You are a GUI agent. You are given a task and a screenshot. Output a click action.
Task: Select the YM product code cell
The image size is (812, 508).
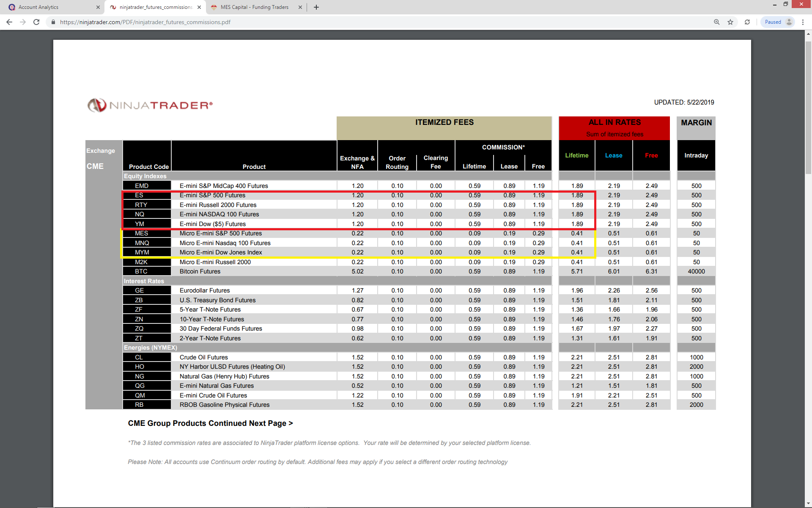click(x=147, y=224)
